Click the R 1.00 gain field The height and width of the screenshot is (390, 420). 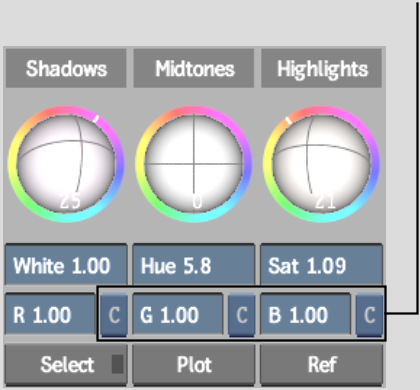pos(50,315)
